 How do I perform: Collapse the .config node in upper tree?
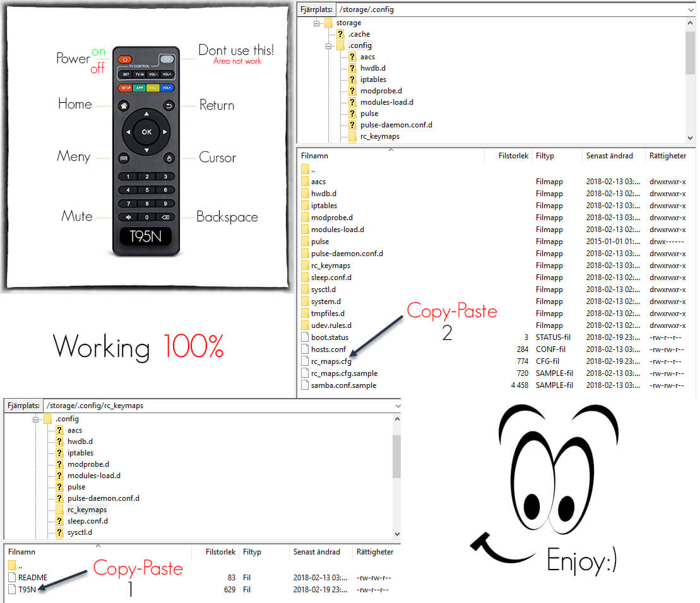coord(329,46)
